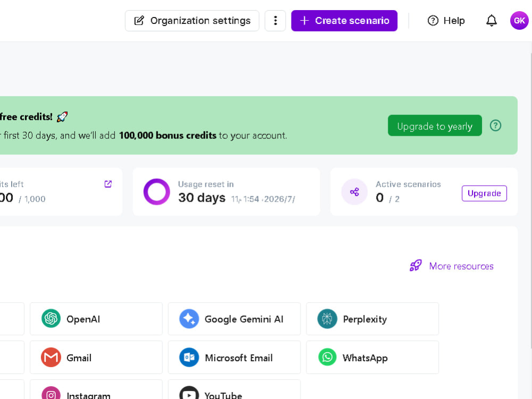Click Upgrade to yearly button

(x=435, y=126)
